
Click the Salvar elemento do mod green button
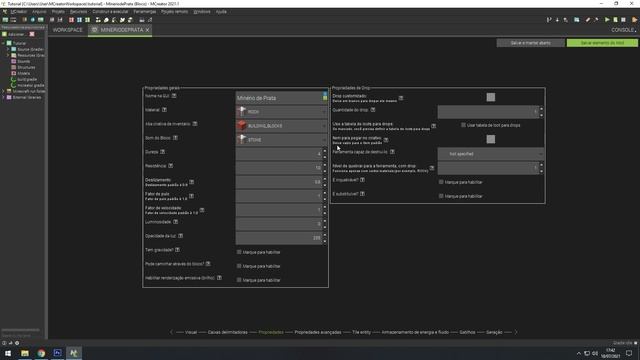point(602,43)
